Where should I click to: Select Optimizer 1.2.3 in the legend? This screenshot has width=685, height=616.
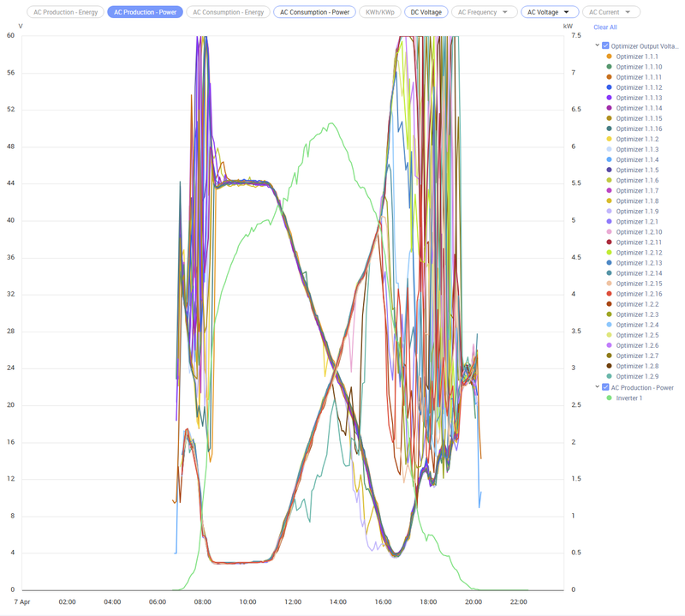[x=637, y=314]
